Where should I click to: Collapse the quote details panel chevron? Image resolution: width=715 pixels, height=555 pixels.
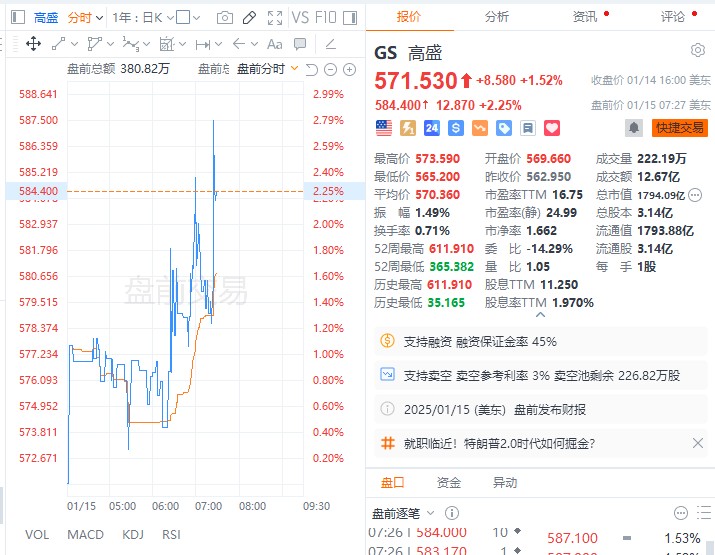540,315
